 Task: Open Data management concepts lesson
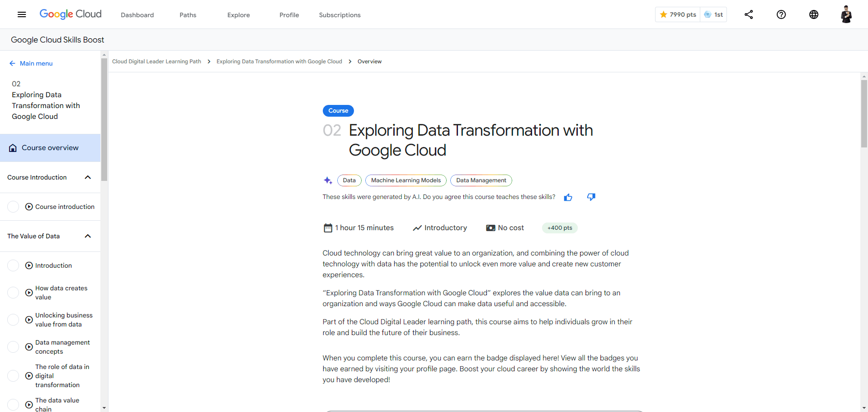(62, 347)
